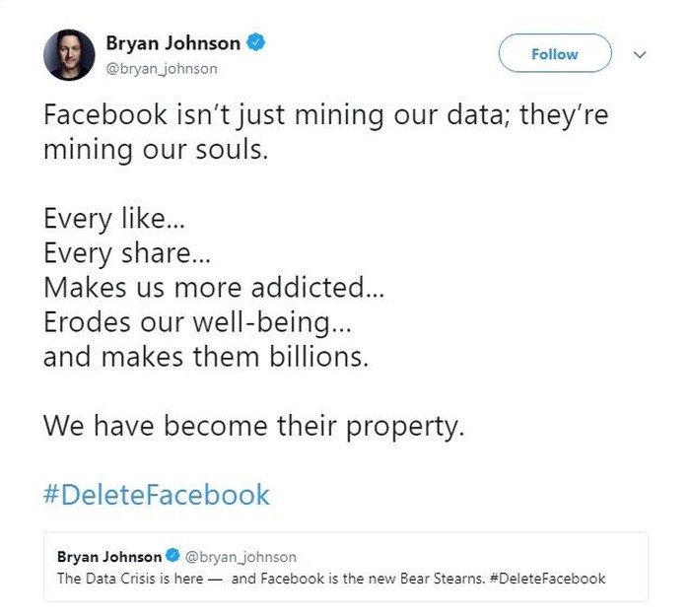Click the blue verified badge beside the header name
This screenshot has height=616, width=690.
click(x=255, y=43)
